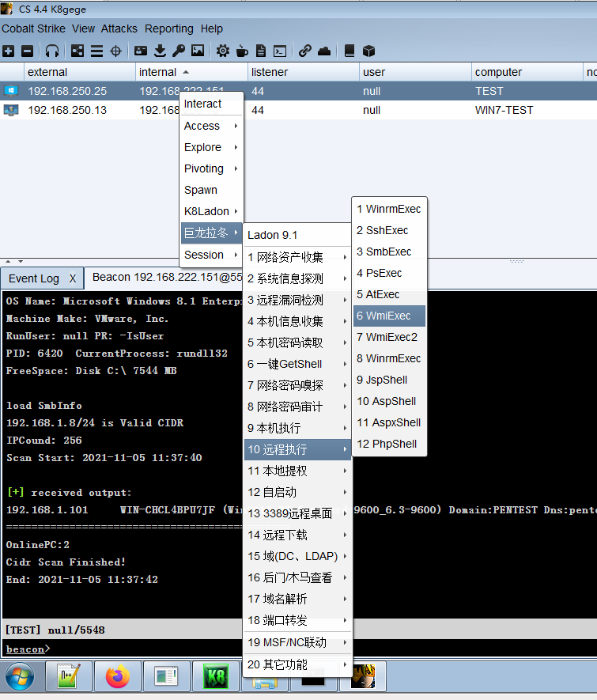Screen dimensions: 597x700
Task: Select 2 SshExec entry
Action: click(389, 230)
